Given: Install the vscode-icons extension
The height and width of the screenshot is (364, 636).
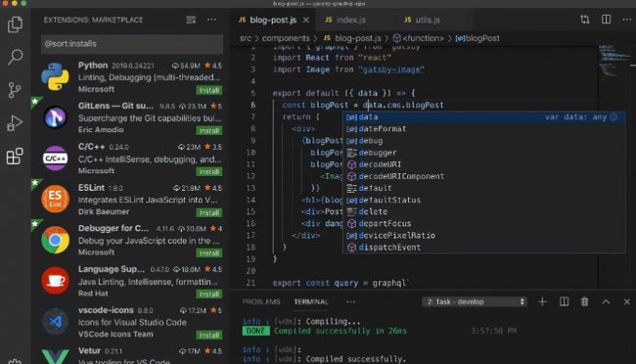Looking at the screenshot, I should point(209,335).
